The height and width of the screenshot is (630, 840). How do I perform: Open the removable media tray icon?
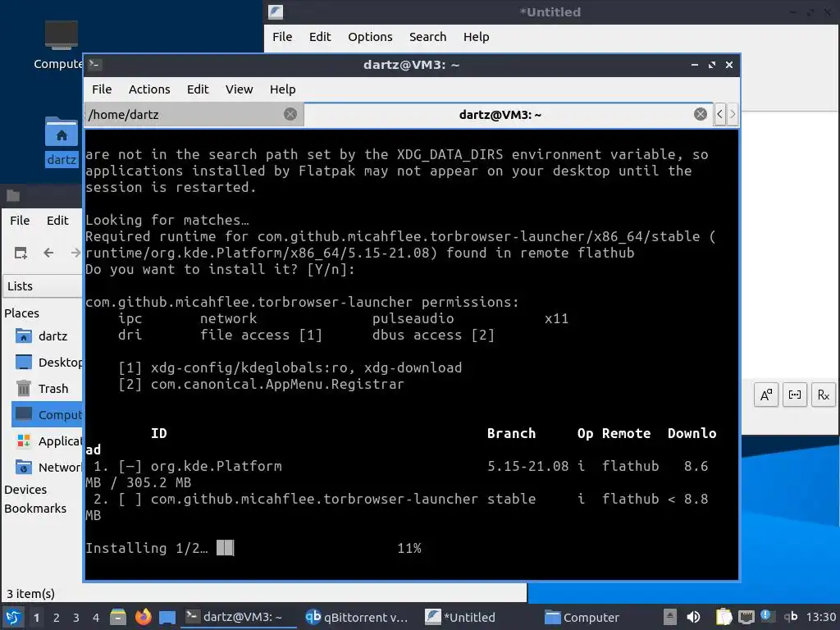point(669,617)
